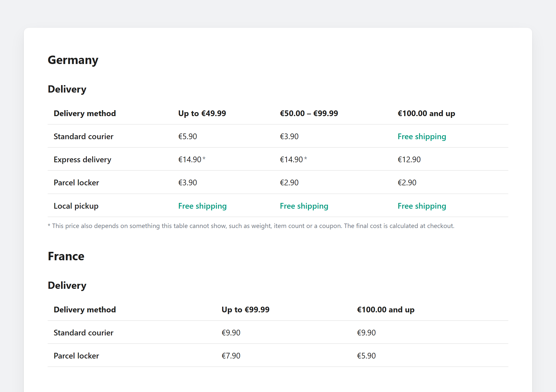This screenshot has width=556, height=392.
Task: Click Express €14.90* under €50.00 – €99.99
Action: point(294,160)
